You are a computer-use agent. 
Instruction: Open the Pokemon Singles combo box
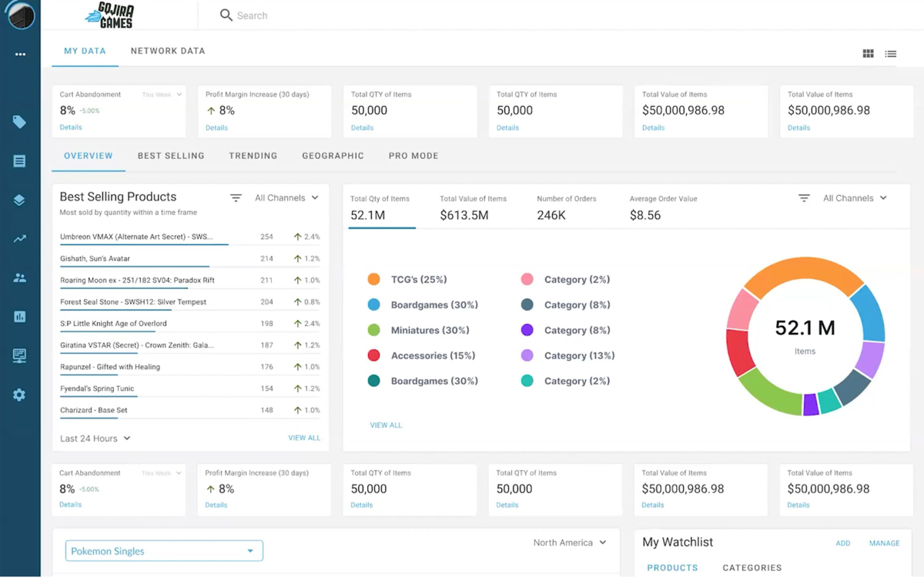point(164,551)
